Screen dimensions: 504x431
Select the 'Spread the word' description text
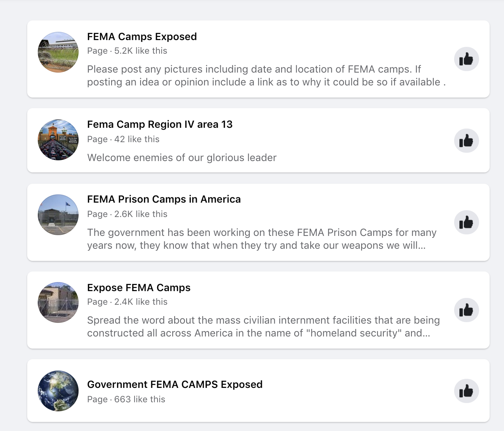point(263,327)
